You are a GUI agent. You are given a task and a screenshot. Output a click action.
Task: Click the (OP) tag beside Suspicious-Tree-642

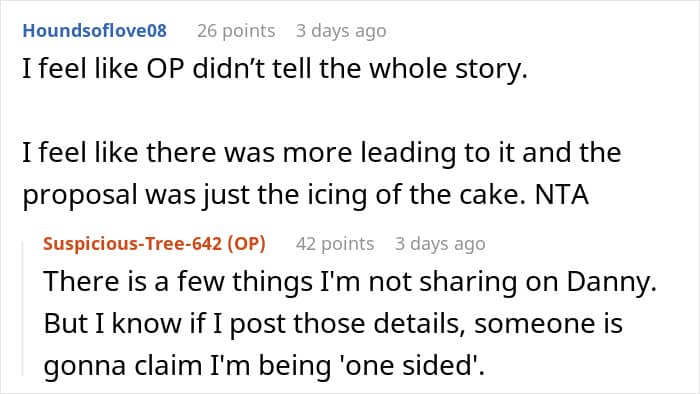point(246,244)
